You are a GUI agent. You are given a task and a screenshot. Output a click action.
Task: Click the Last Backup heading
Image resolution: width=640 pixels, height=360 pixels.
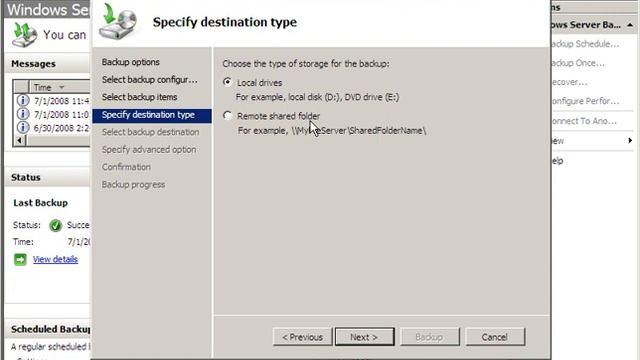tap(40, 203)
